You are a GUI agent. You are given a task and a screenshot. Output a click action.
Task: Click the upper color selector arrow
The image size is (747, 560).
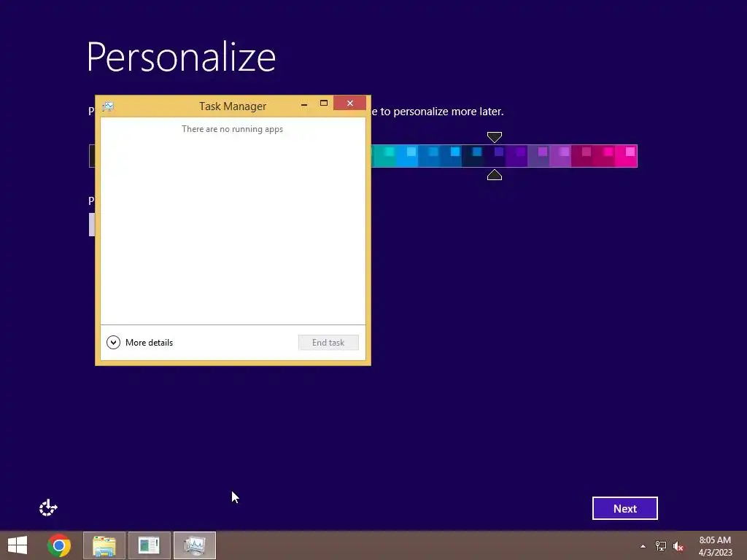point(495,138)
